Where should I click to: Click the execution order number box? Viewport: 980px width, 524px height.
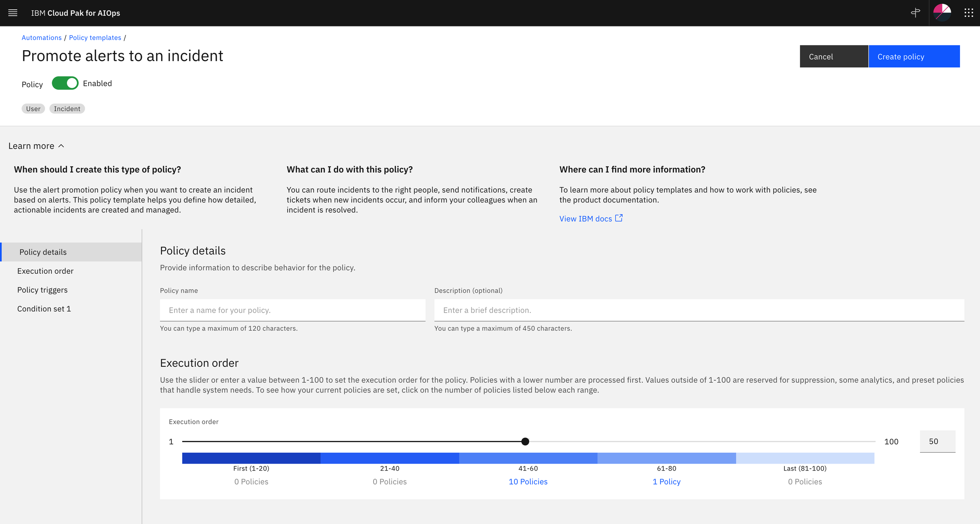tap(937, 442)
